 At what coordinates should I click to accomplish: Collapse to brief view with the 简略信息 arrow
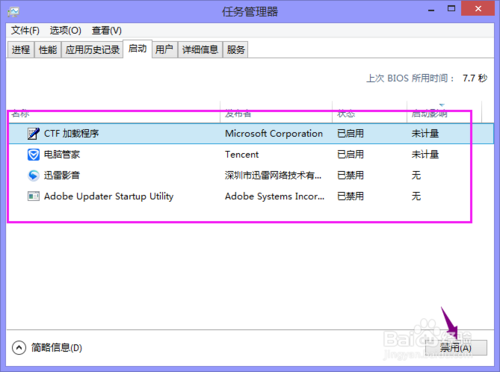click(19, 348)
